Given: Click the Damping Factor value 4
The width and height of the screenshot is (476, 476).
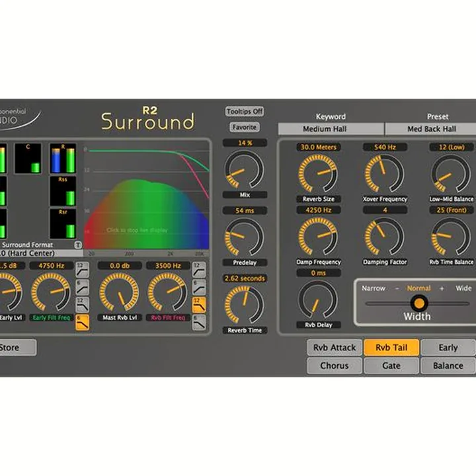Looking at the screenshot, I should tap(385, 210).
